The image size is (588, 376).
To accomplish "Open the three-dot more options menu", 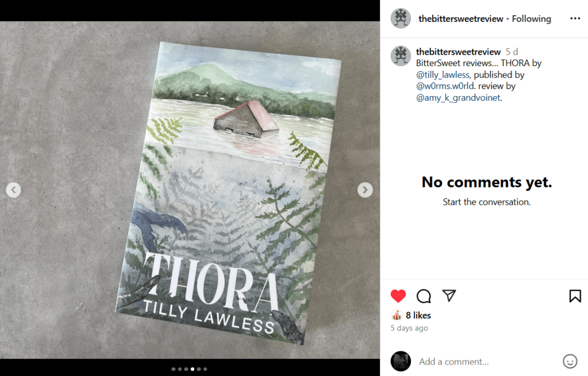I will [575, 18].
